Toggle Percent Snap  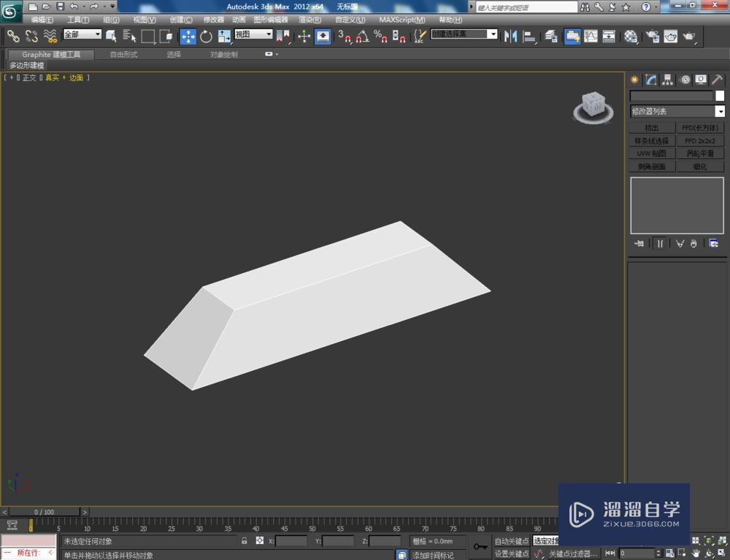380,37
